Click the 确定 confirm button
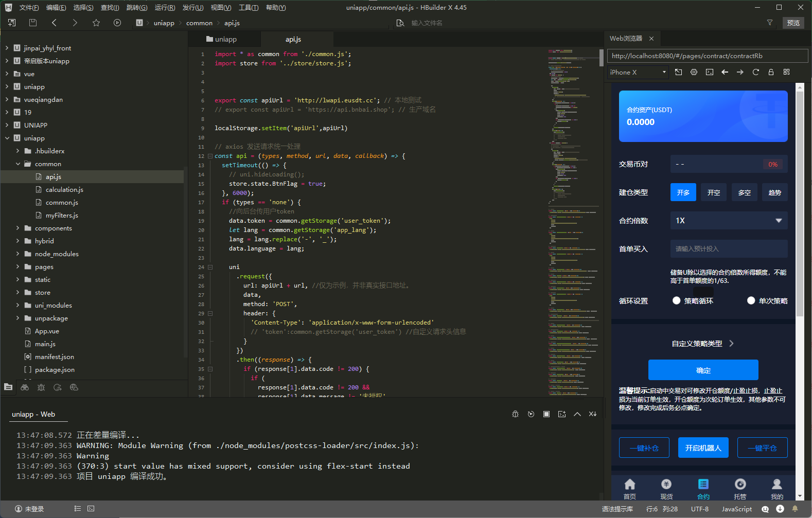This screenshot has height=518, width=812. click(x=703, y=370)
